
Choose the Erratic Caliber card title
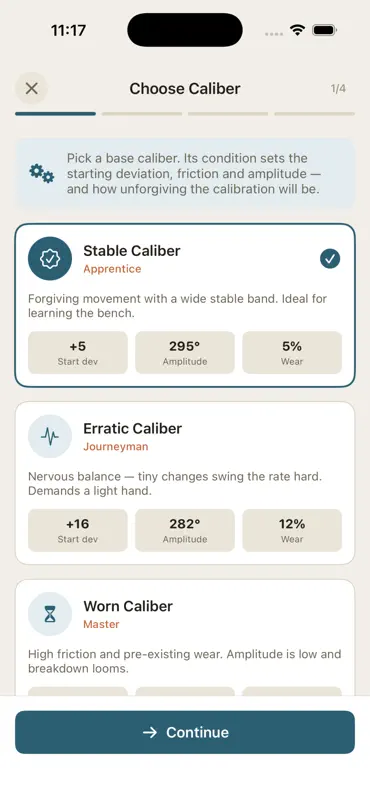tap(133, 429)
